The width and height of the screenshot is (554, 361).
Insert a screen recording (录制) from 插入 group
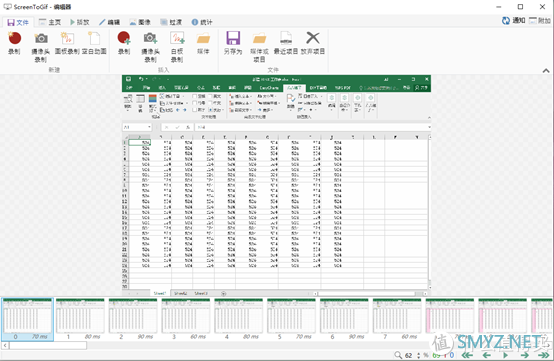pyautogui.click(x=124, y=43)
